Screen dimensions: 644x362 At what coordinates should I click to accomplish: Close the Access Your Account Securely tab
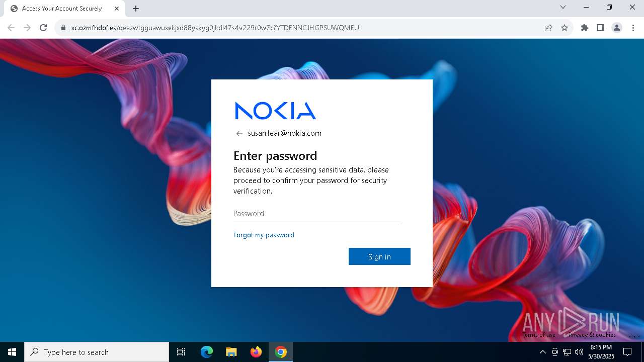[x=117, y=9]
